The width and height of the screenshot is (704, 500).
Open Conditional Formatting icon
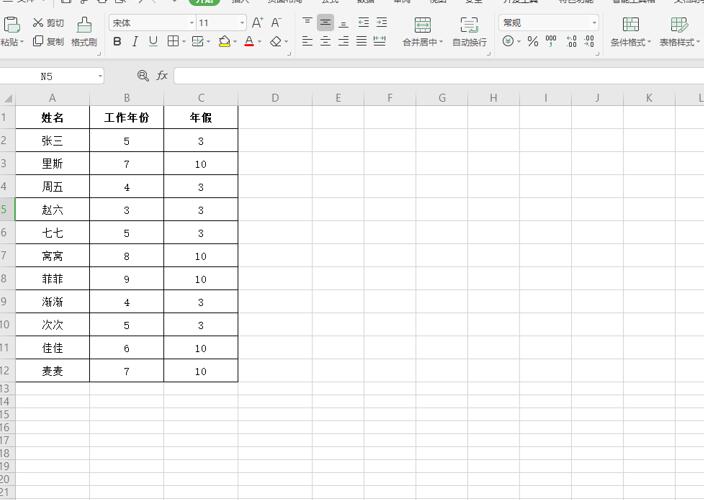(630, 25)
